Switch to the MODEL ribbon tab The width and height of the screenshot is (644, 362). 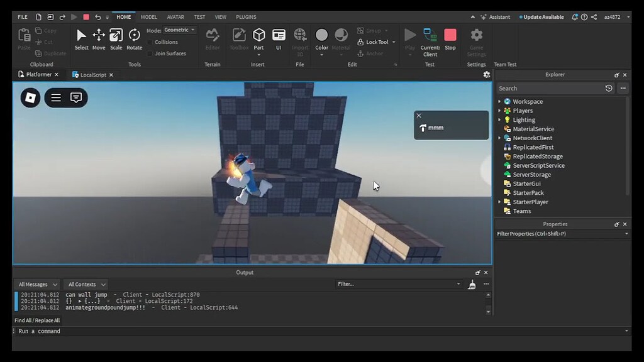pos(148,17)
